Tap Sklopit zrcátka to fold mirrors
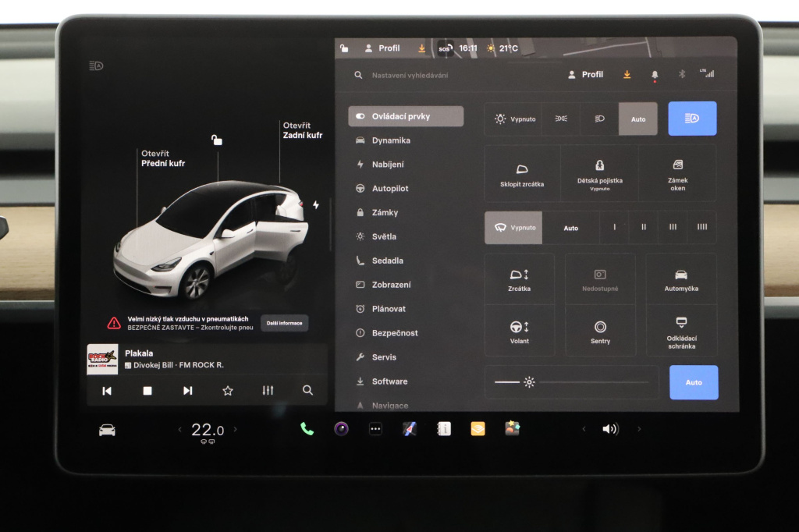Image resolution: width=799 pixels, height=532 pixels. [522, 174]
